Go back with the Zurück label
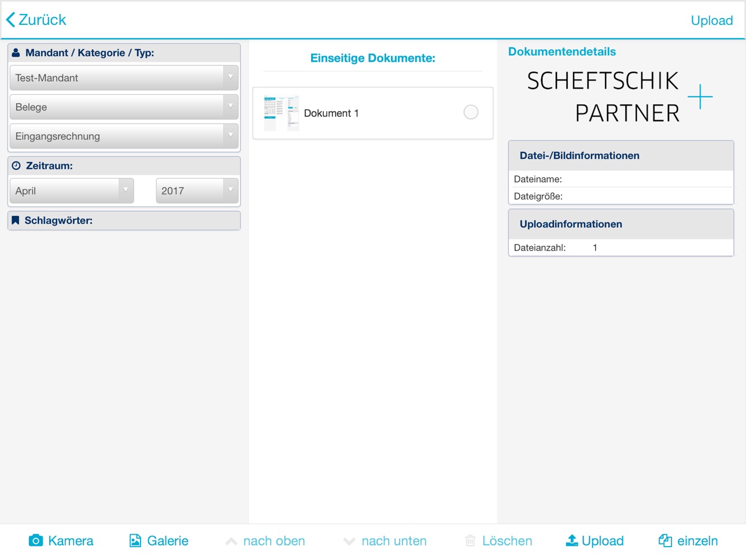 click(42, 20)
